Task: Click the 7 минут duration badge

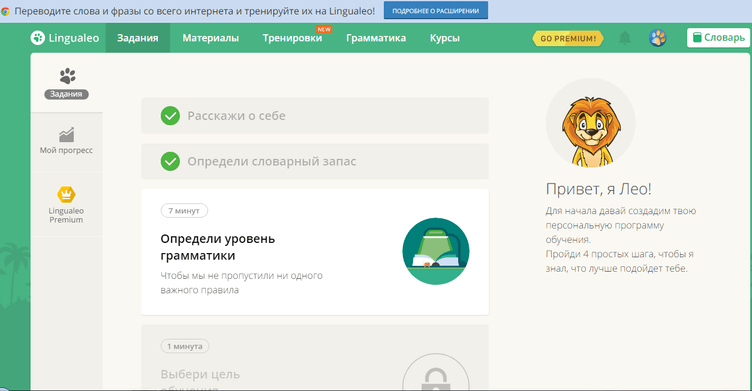Action: 184,211
